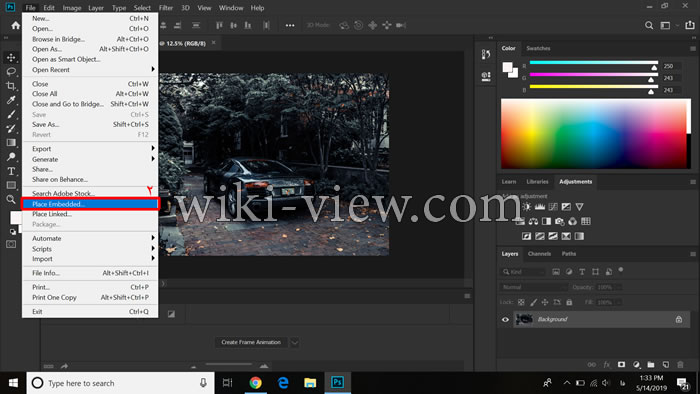Viewport: 700px width, 394px height.
Task: Open the Normal blend mode dropdown
Action: coord(534,287)
